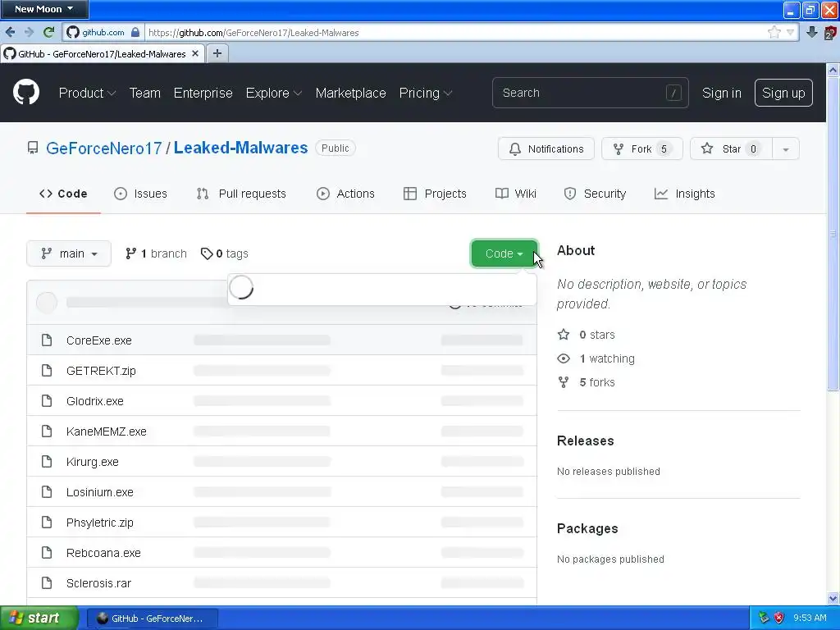Click file icon beside Glodrix.exe
This screenshot has height=630, width=840.
tap(47, 400)
